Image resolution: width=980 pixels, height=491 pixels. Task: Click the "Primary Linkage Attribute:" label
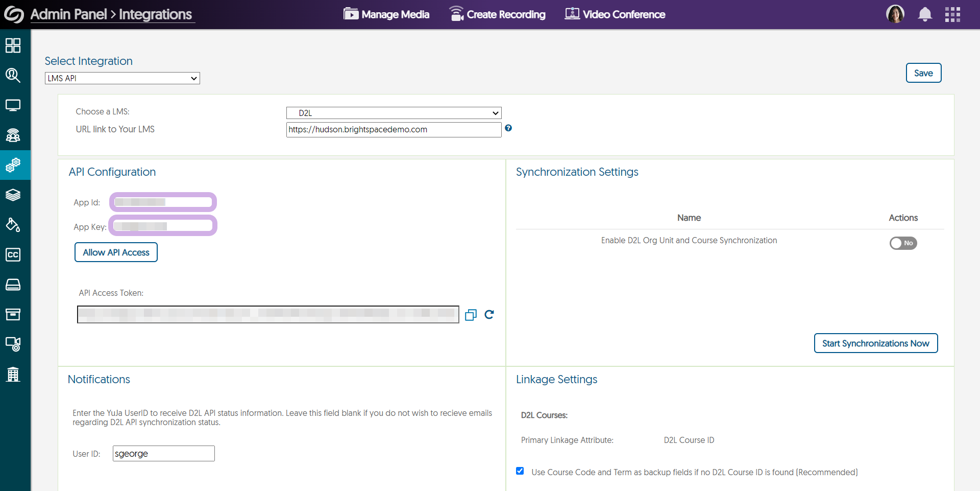[567, 440]
